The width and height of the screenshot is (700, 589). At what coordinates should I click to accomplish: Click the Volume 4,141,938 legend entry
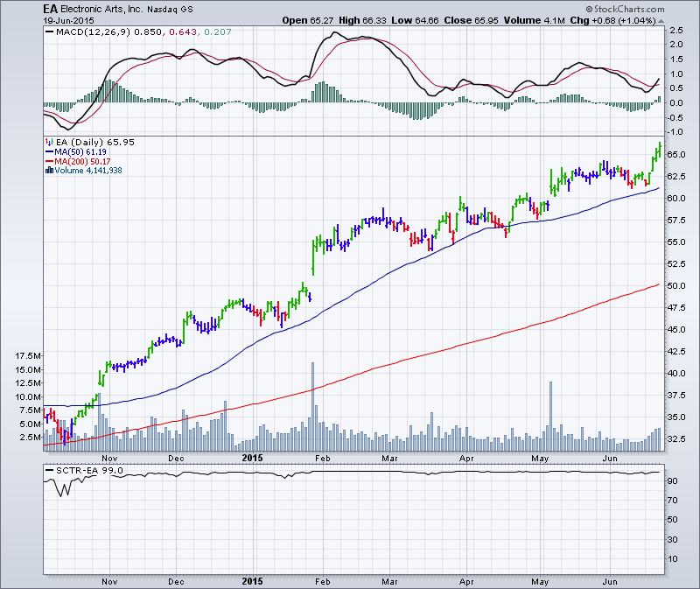point(88,170)
